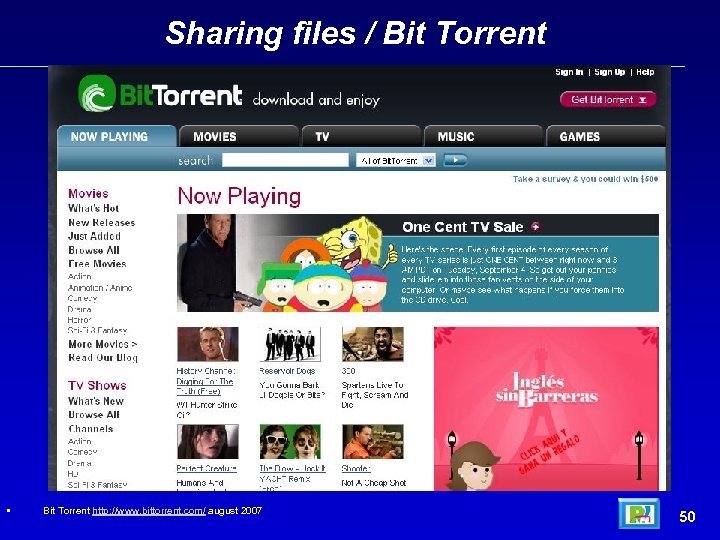Screen dimensions: 720x540
Task: Open What's Hot under Movies
Action: coord(94,208)
